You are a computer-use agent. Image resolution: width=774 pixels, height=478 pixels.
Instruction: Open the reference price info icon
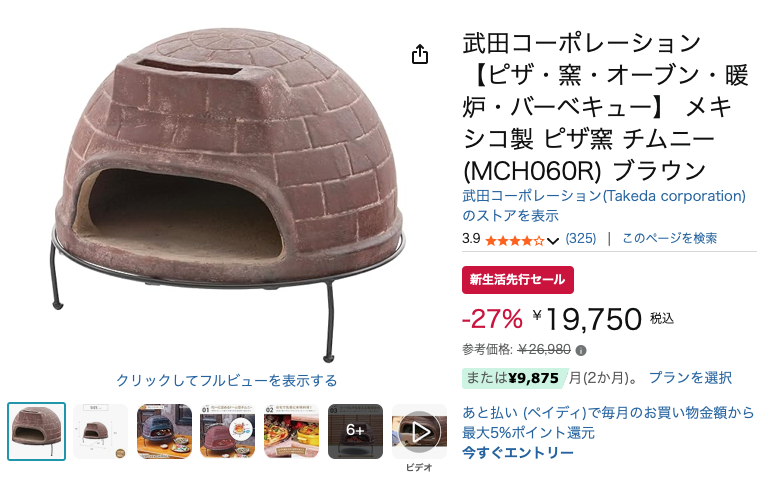(581, 351)
